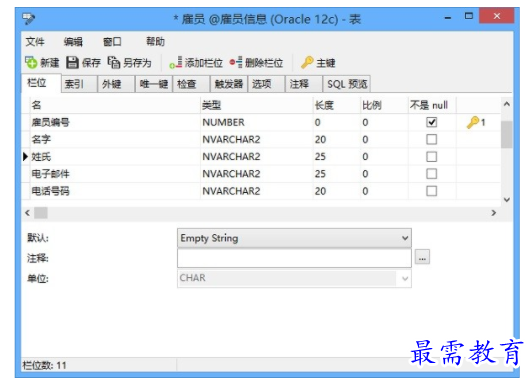
Task: Check the 不是 null box for 电话号码
Action: [431, 191]
